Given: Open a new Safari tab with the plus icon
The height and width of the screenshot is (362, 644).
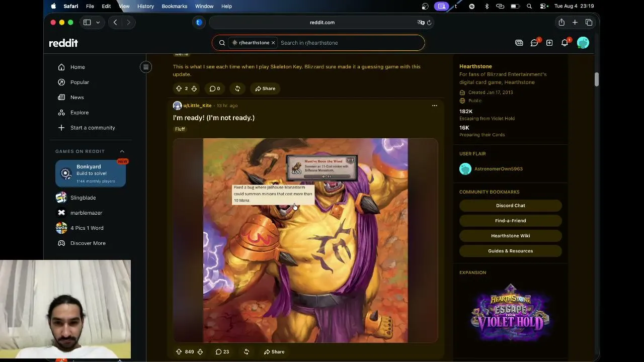Looking at the screenshot, I should point(575,22).
